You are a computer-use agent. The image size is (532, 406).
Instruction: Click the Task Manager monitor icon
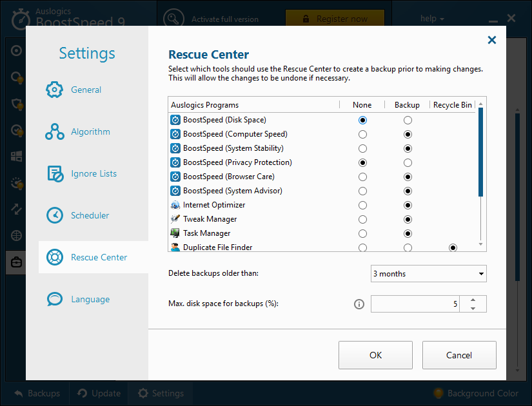175,233
